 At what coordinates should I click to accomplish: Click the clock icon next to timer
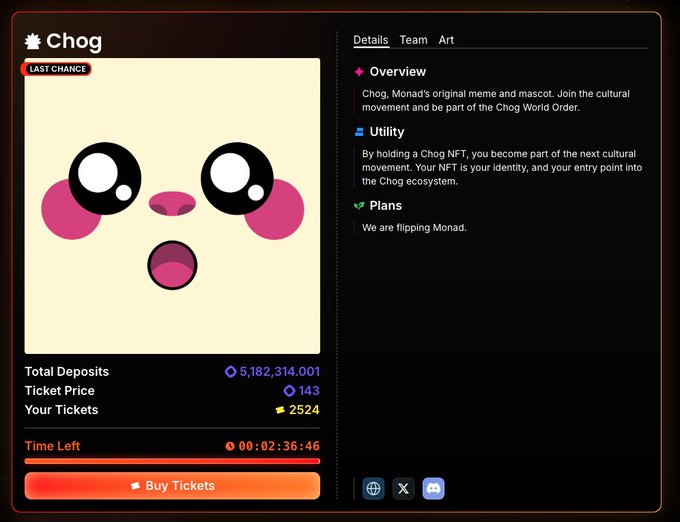pos(230,446)
